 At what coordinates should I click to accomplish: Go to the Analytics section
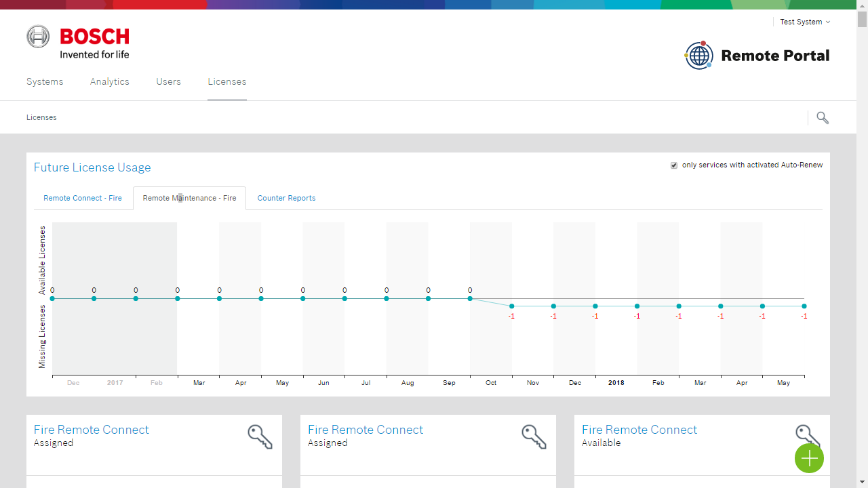[x=110, y=81]
